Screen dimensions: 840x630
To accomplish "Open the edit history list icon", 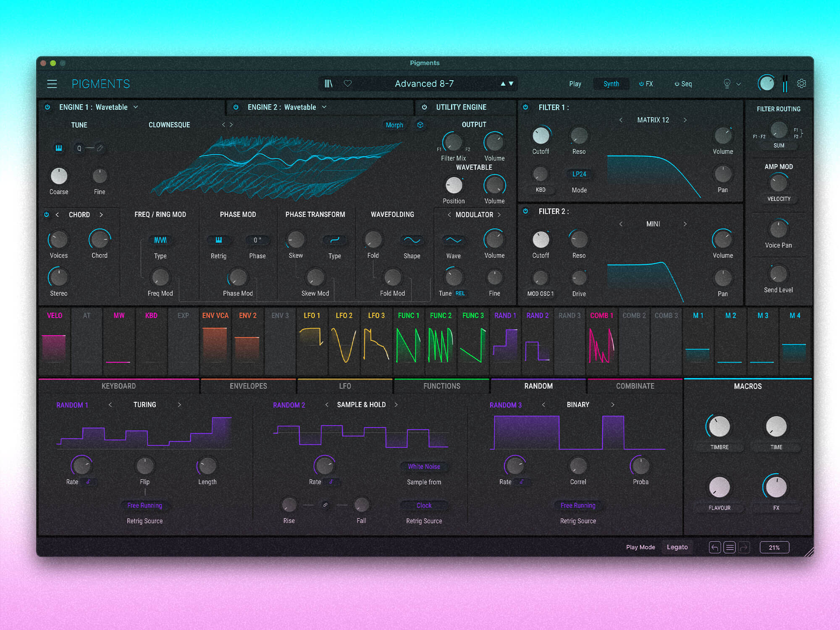I will [730, 547].
